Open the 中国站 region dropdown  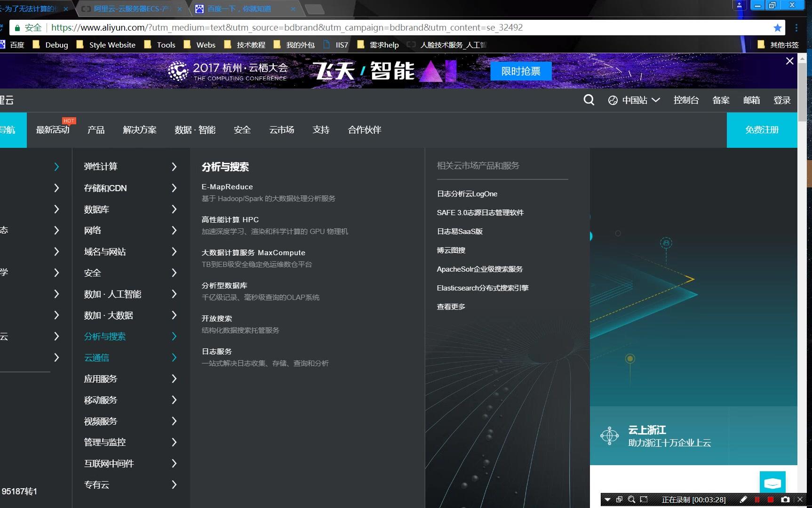pos(634,100)
